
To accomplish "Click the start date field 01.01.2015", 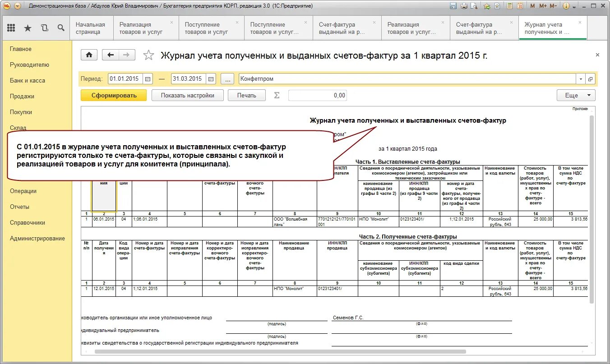I will point(125,78).
